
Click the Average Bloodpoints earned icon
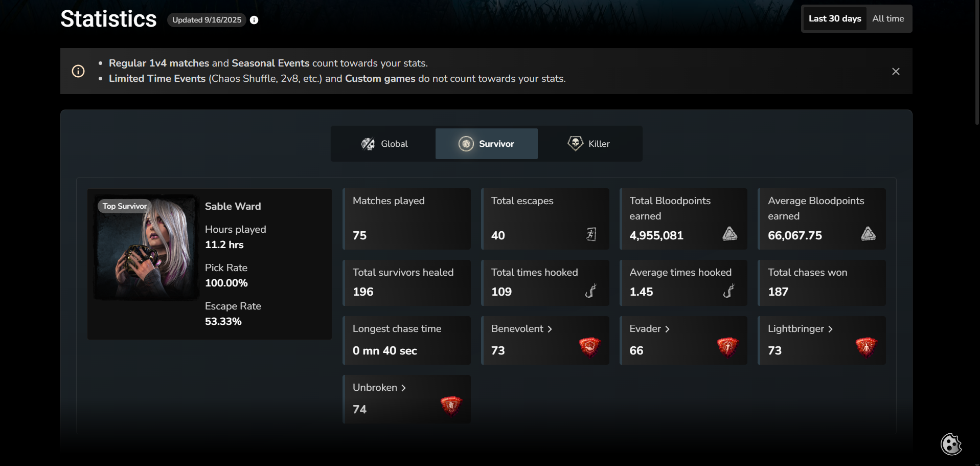coord(868,234)
